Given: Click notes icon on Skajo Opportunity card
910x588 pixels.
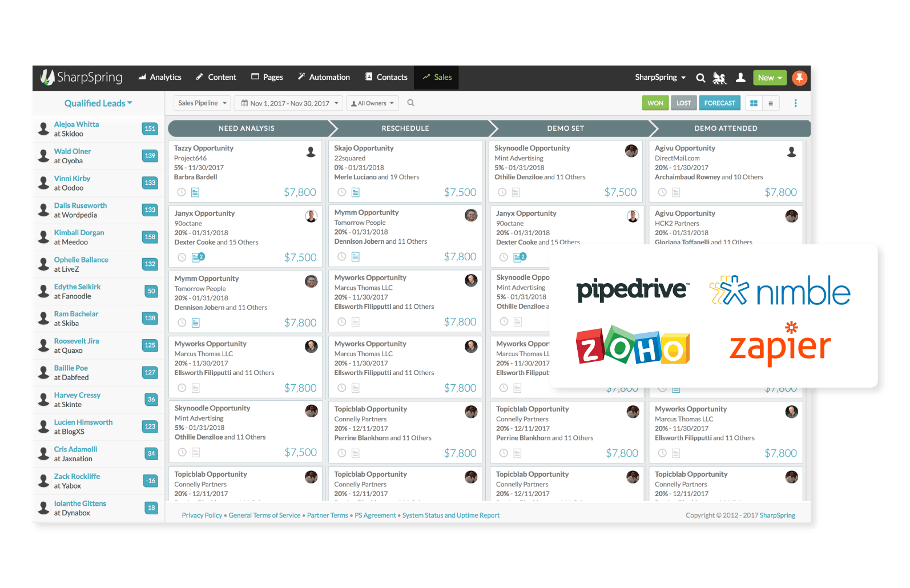Looking at the screenshot, I should [x=355, y=192].
